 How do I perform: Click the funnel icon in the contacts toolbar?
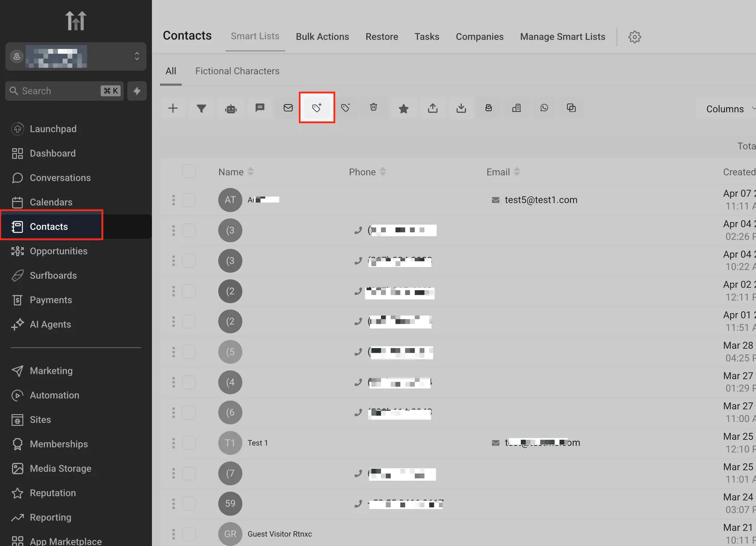(x=201, y=108)
